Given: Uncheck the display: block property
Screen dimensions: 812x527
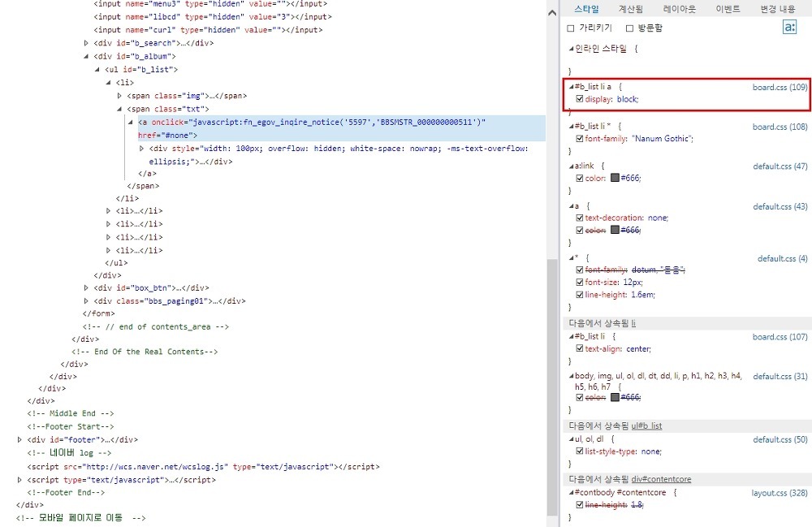Looking at the screenshot, I should [x=580, y=99].
